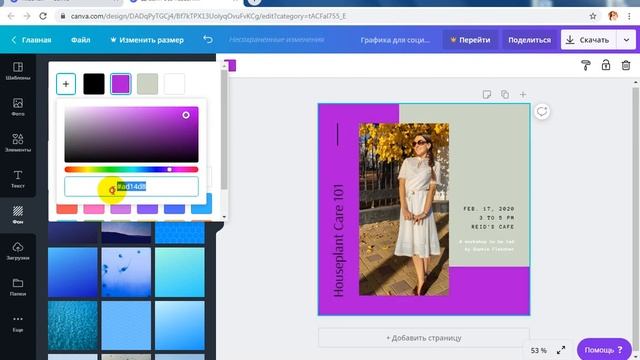The image size is (640, 360).
Task: Toggle the lock icon for element
Action: tap(606, 65)
